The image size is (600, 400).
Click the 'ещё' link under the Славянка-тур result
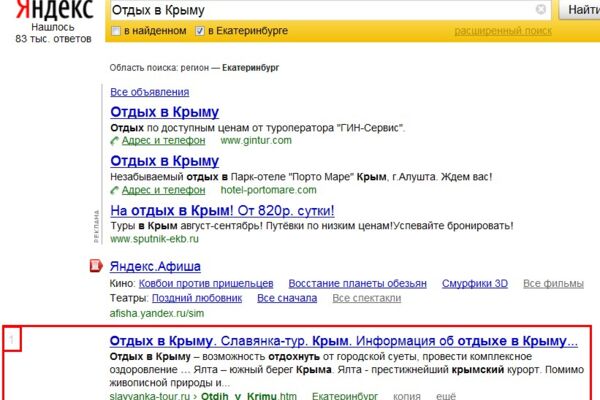pos(446,396)
